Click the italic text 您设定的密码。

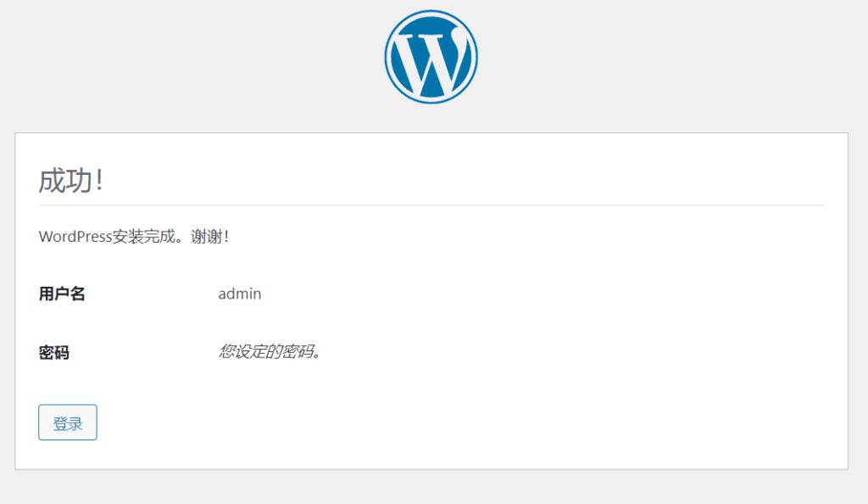[x=270, y=351]
